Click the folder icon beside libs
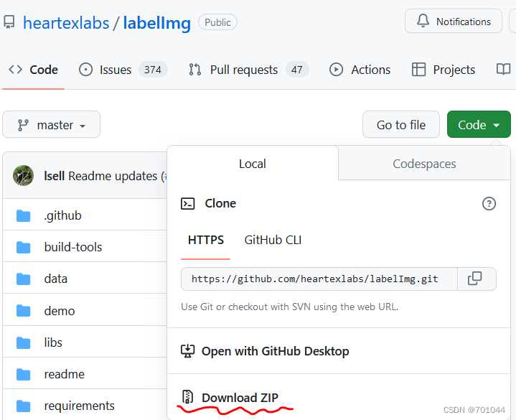 point(24,342)
